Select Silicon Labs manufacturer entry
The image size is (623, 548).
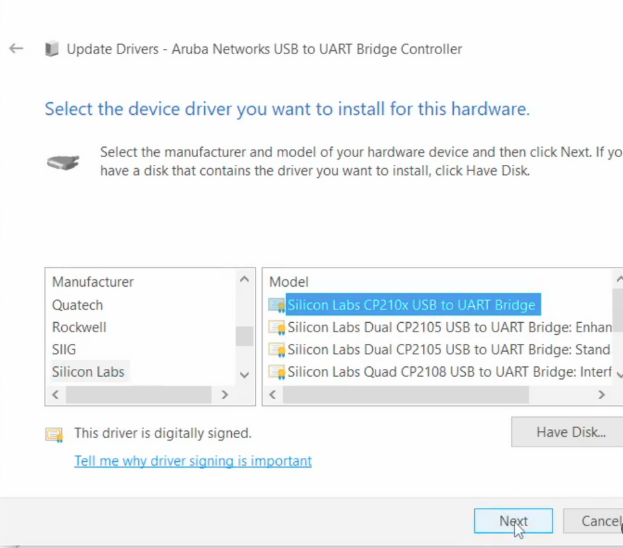(88, 372)
